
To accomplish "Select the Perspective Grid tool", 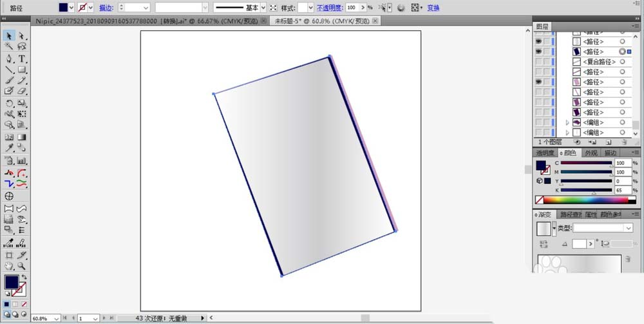I will (22, 124).
